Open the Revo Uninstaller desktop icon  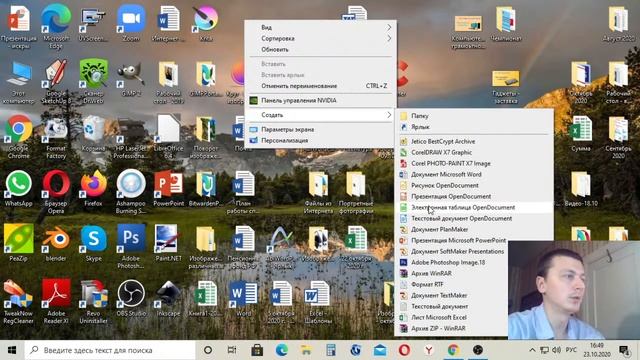(93, 301)
